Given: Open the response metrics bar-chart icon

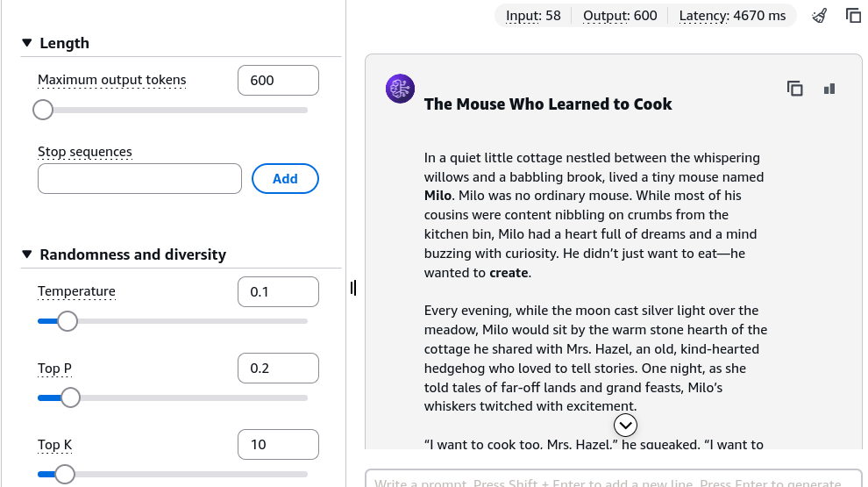Looking at the screenshot, I should [x=829, y=89].
